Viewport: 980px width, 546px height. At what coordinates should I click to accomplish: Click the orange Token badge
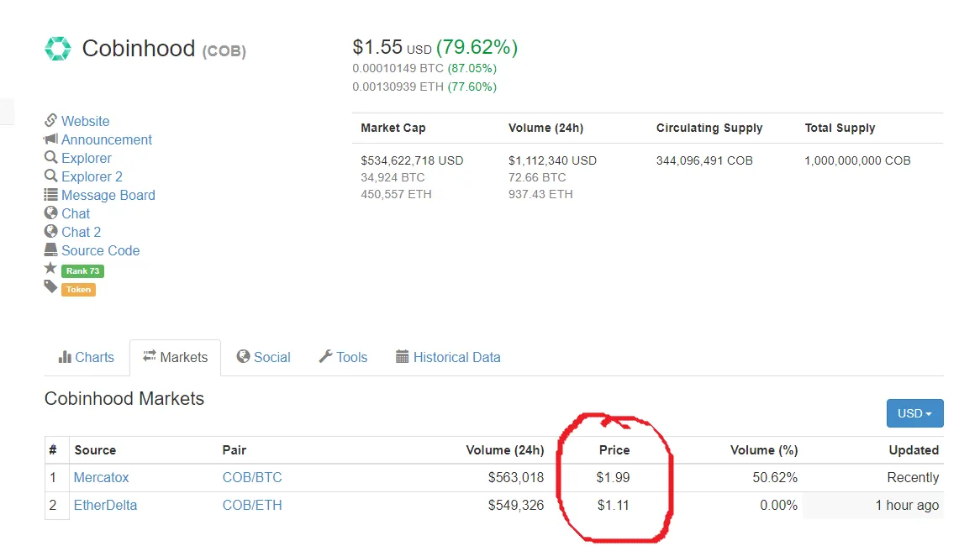78,289
